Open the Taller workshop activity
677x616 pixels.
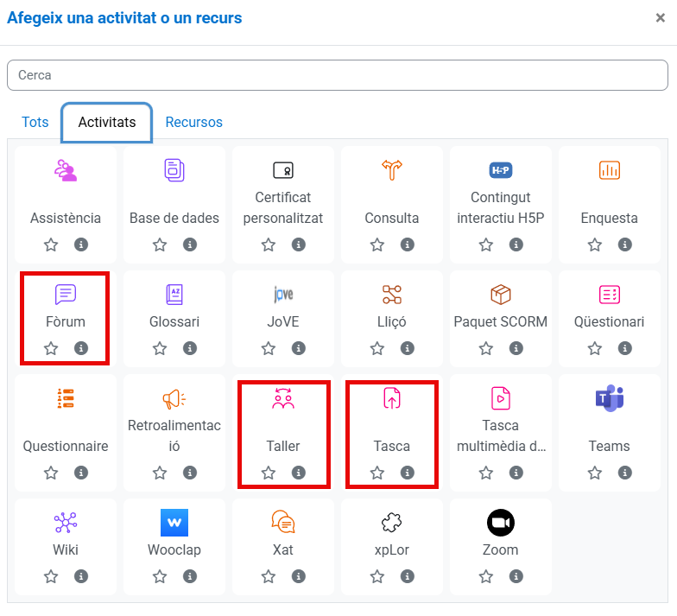click(x=283, y=398)
